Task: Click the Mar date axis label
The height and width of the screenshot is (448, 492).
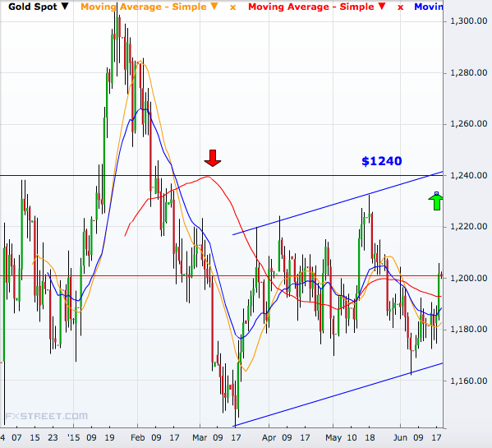Action: tap(200, 437)
